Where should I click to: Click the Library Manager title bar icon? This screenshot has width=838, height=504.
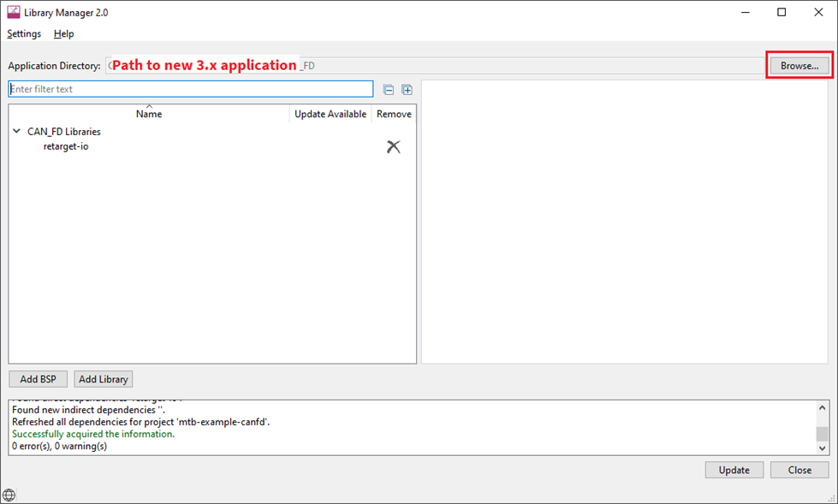point(11,12)
